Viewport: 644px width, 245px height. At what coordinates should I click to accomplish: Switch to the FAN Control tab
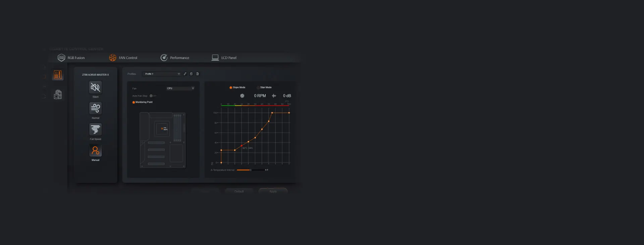tap(123, 58)
